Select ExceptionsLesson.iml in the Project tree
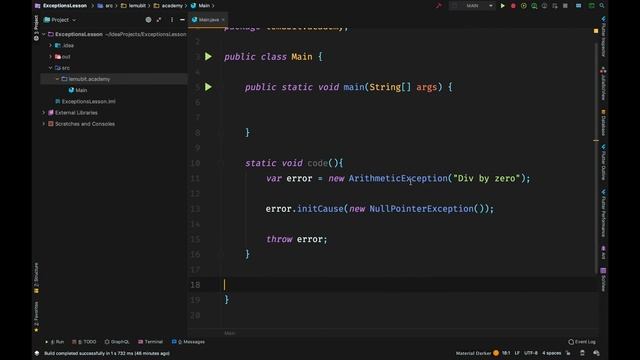This screenshot has width=640, height=360. point(85,101)
